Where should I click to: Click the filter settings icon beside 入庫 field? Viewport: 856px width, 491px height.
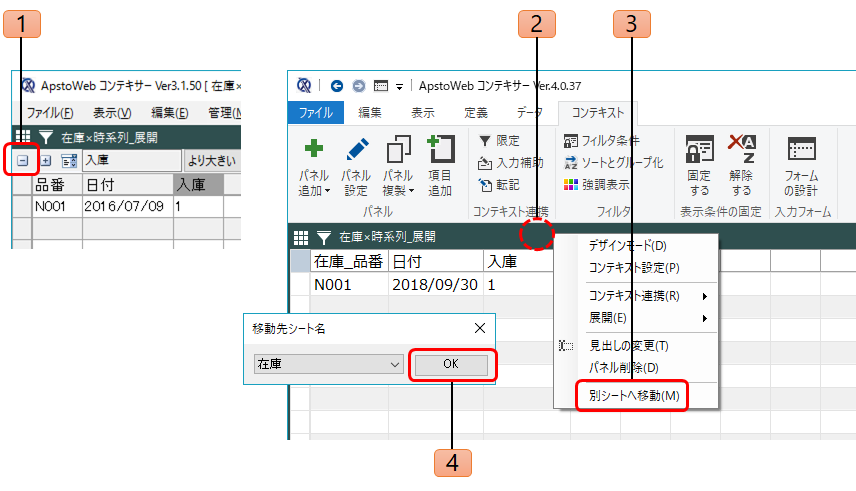69,161
